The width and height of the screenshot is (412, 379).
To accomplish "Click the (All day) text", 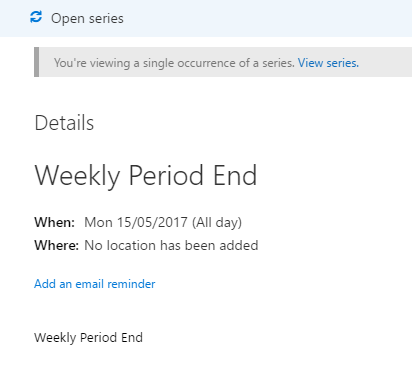I will pyautogui.click(x=217, y=223).
